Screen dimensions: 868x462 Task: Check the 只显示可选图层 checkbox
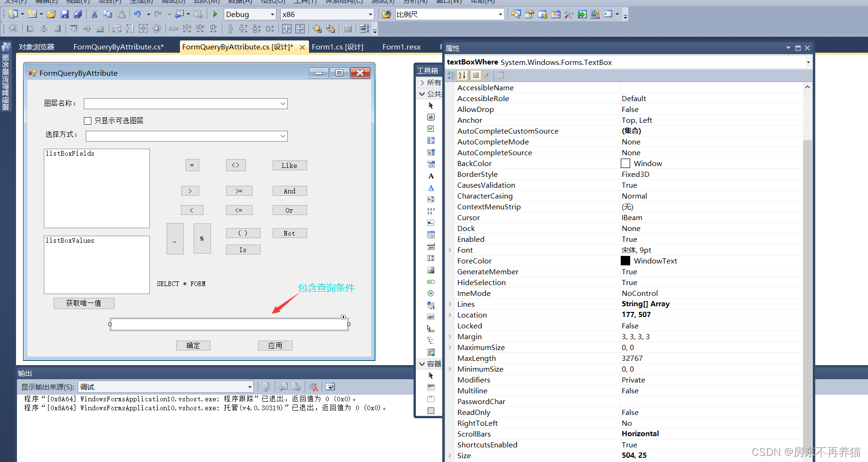(x=88, y=121)
